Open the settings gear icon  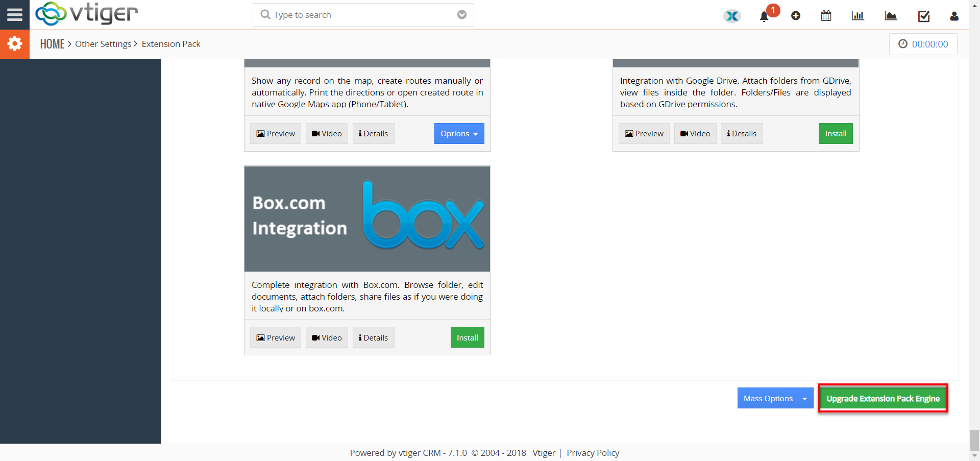pyautogui.click(x=15, y=44)
